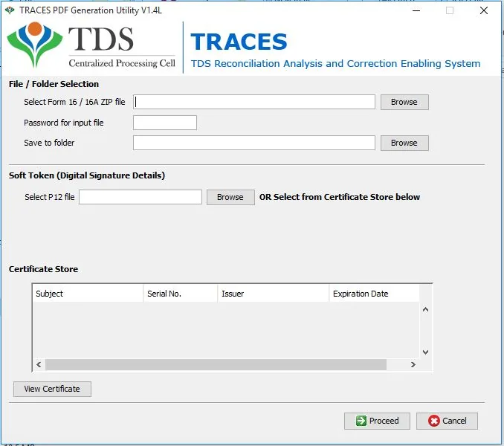Browse for the P12 digital signature file
The width and height of the screenshot is (504, 446).
coord(230,197)
